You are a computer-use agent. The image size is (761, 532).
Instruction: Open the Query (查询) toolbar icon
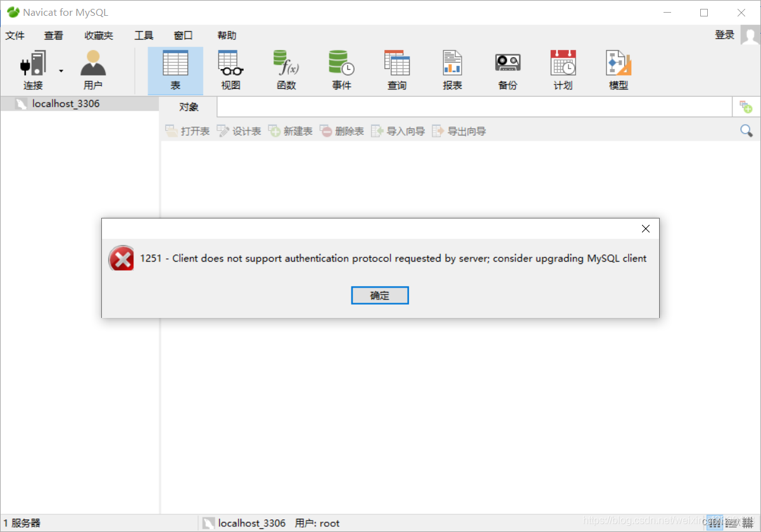point(397,70)
